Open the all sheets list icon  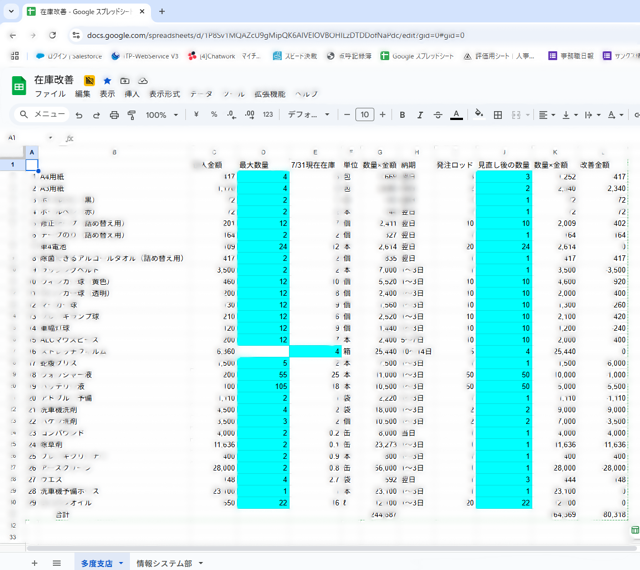(57, 563)
